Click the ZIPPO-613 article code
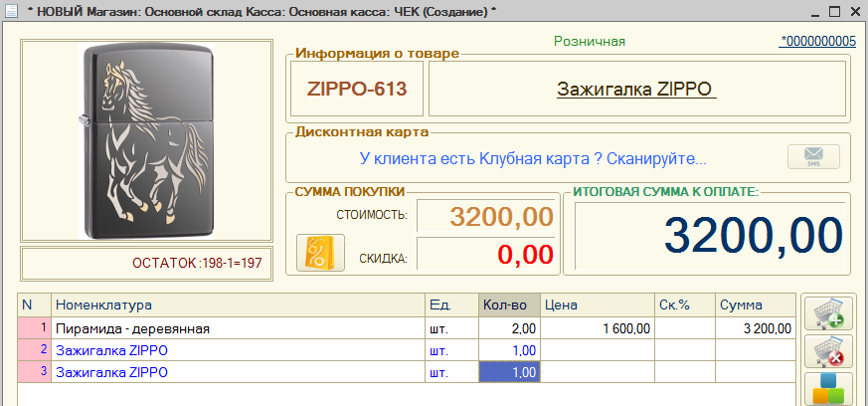This screenshot has width=868, height=406. pyautogui.click(x=357, y=89)
